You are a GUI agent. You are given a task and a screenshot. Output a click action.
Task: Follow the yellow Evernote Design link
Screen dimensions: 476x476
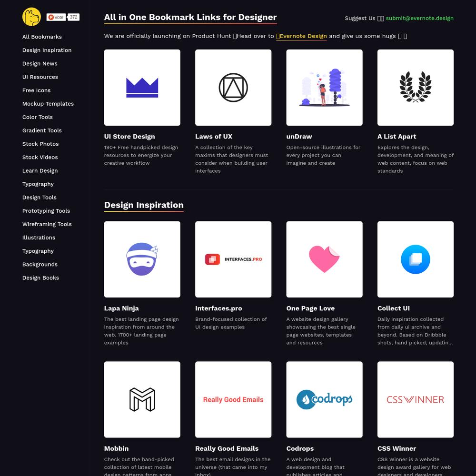coord(301,36)
